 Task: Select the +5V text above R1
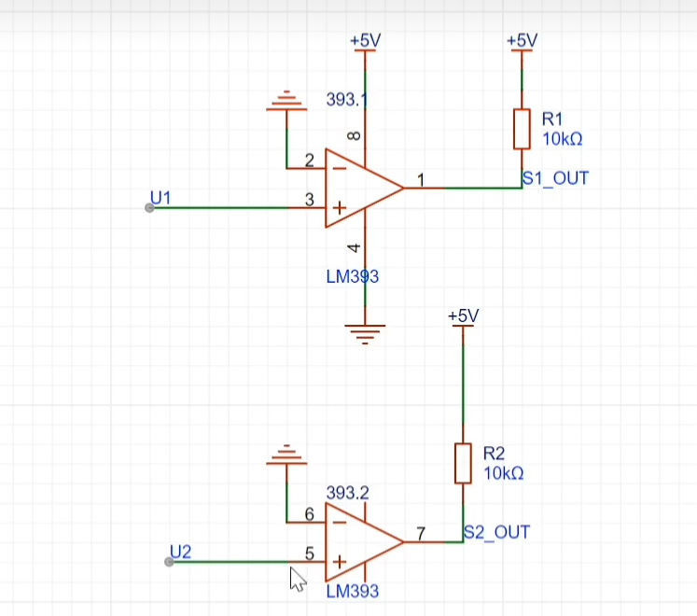(x=523, y=40)
